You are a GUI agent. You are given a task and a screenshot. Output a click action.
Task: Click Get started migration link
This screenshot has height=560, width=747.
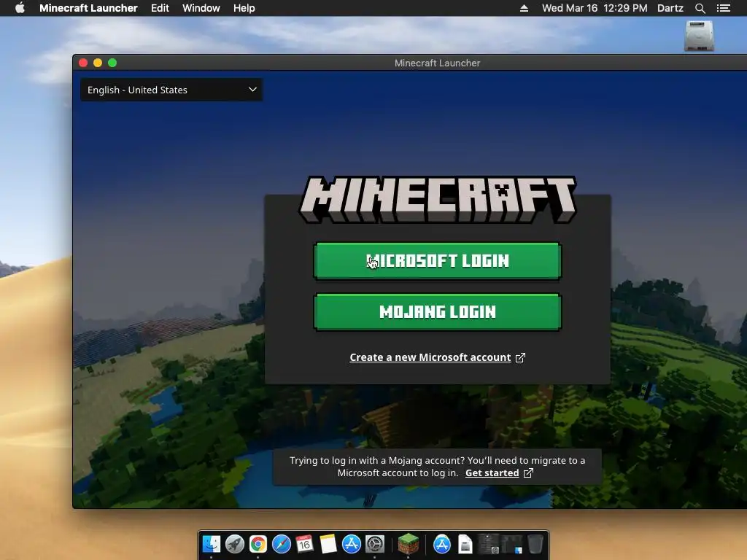coord(492,472)
